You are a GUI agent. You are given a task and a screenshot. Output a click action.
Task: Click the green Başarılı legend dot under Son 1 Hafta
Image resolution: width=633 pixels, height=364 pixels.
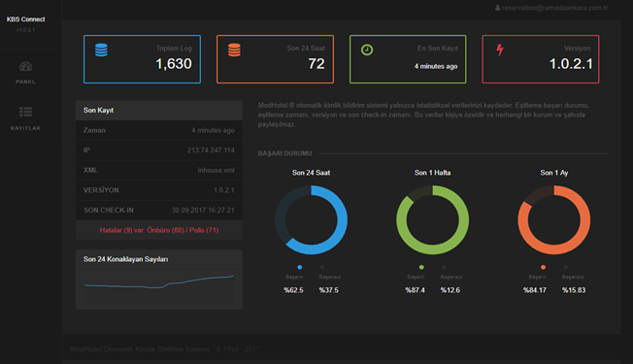[x=421, y=267]
